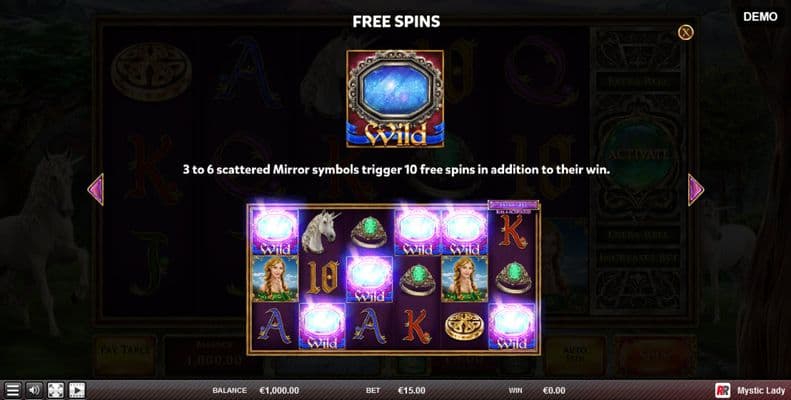This screenshot has height=400, width=791.
Task: Click the FREE SPINS heading
Action: pyautogui.click(x=396, y=21)
